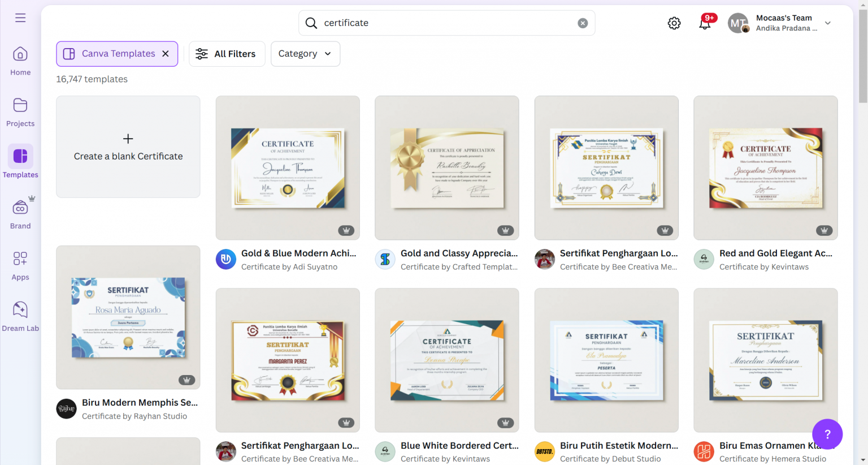This screenshot has height=465, width=868.
Task: Open the top-row Sertifikat Penghargaan Lo... template thumbnail
Action: pyautogui.click(x=606, y=168)
